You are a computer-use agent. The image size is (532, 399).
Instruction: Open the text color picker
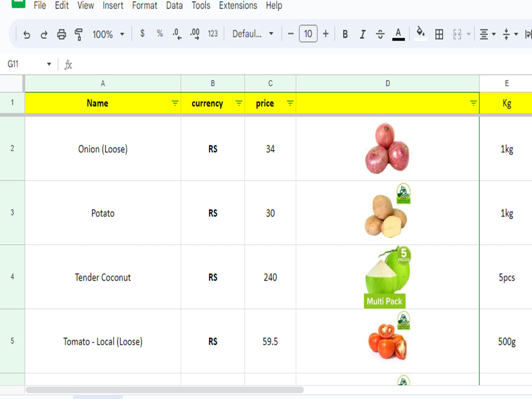click(398, 34)
